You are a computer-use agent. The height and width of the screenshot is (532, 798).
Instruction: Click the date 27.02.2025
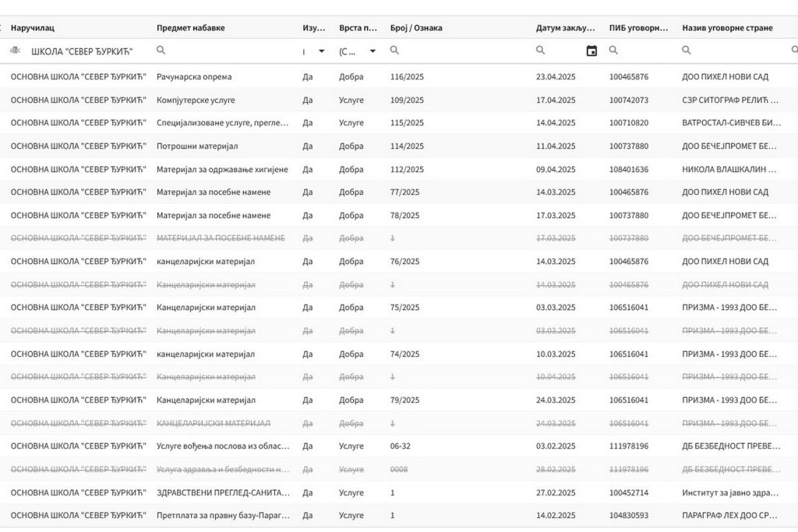click(x=556, y=493)
